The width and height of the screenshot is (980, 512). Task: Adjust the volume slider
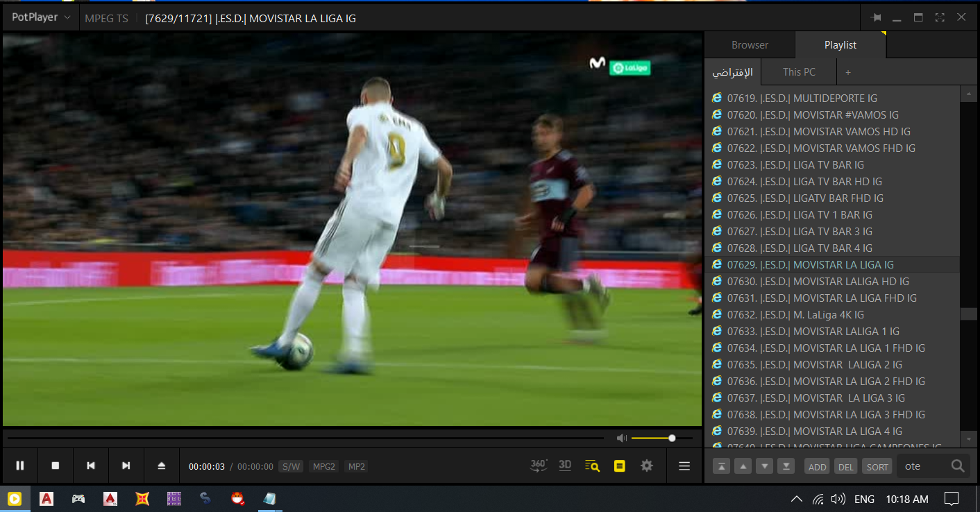[662, 438]
